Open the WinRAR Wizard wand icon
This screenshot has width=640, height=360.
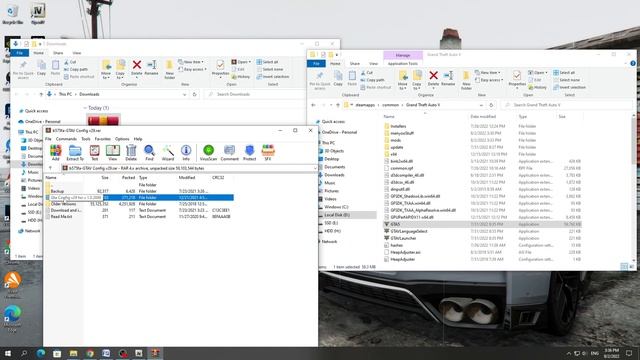click(x=168, y=152)
